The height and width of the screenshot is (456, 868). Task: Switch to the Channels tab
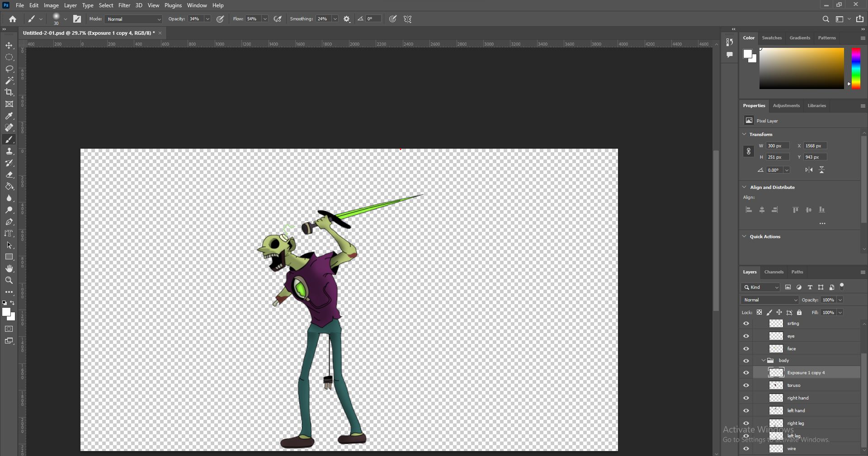coord(774,272)
